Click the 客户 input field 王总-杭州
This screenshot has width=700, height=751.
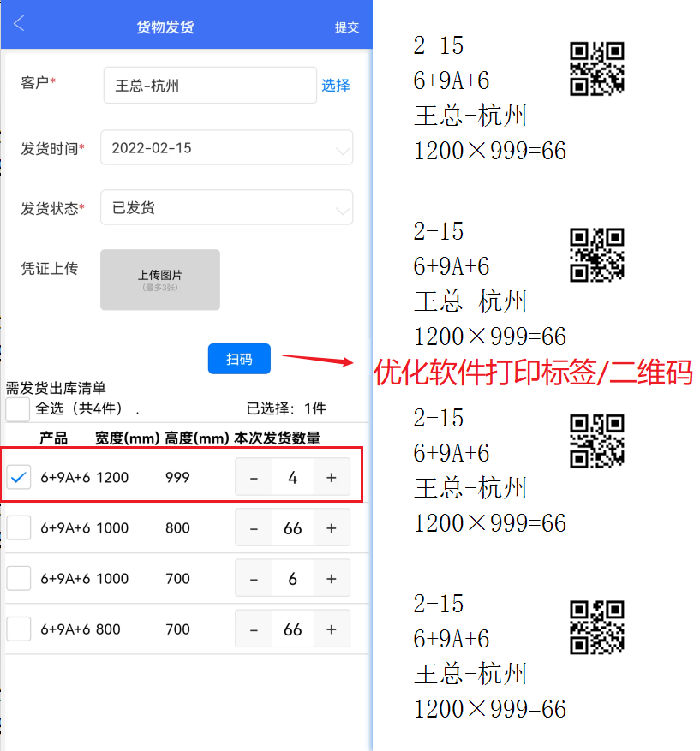point(210,86)
